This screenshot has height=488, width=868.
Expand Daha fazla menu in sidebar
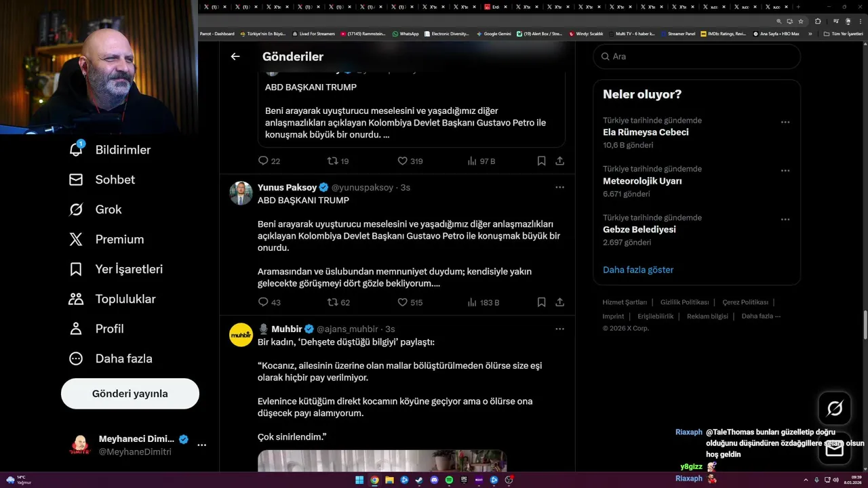pos(111,359)
